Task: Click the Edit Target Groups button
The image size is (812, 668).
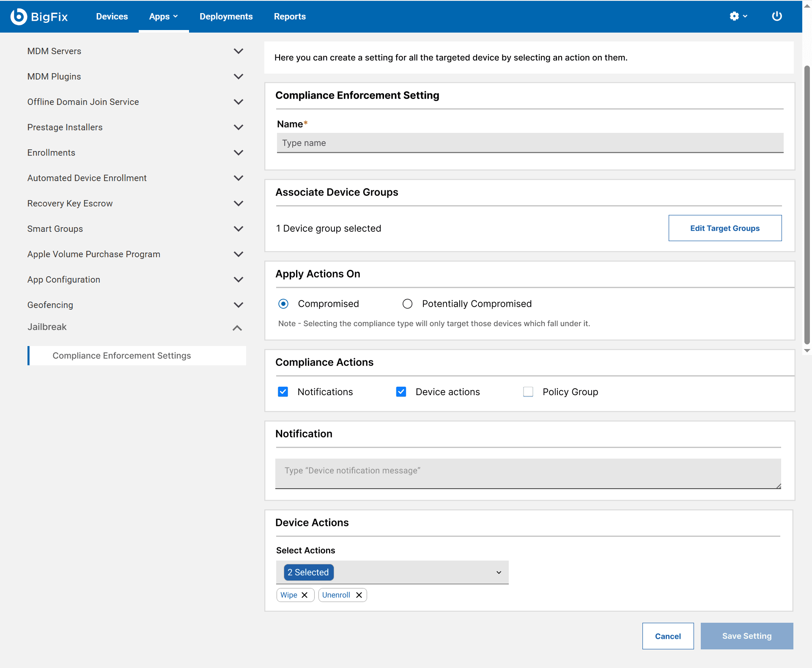Action: tap(725, 228)
